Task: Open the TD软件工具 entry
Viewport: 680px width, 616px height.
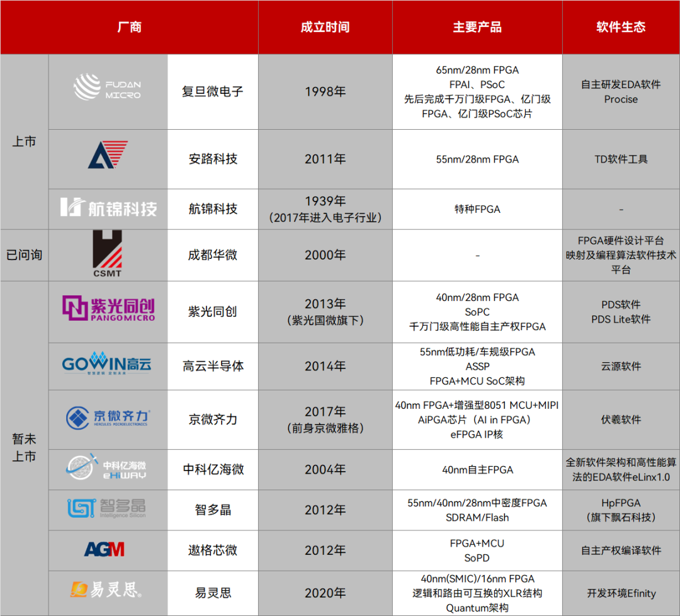Action: click(x=621, y=159)
